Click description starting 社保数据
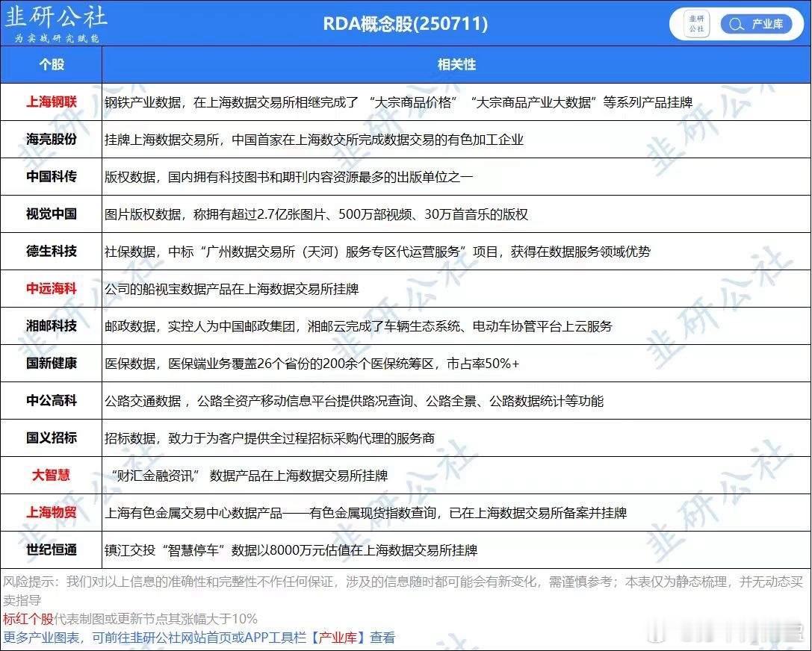Screen dimensions: 812x651 coord(377,252)
